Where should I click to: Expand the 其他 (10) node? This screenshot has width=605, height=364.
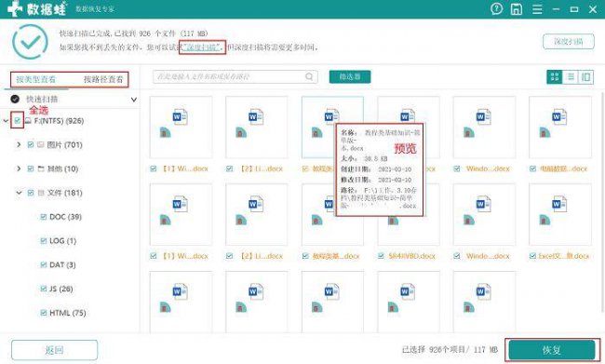[x=19, y=169]
